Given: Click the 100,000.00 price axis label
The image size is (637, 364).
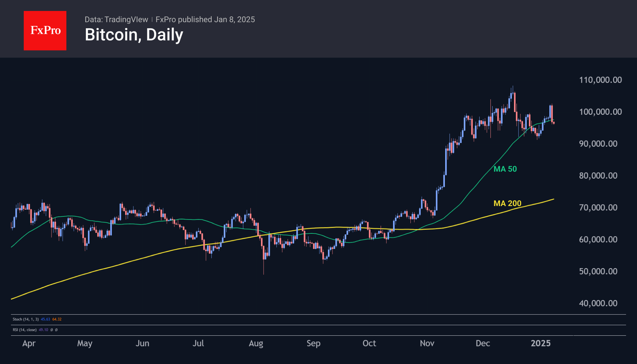Looking at the screenshot, I should click(600, 112).
